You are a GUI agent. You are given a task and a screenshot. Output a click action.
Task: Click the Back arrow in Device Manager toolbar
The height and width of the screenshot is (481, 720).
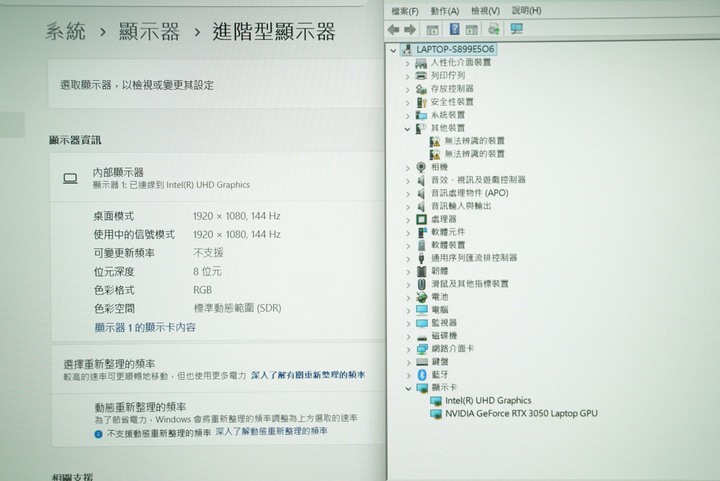coord(395,29)
